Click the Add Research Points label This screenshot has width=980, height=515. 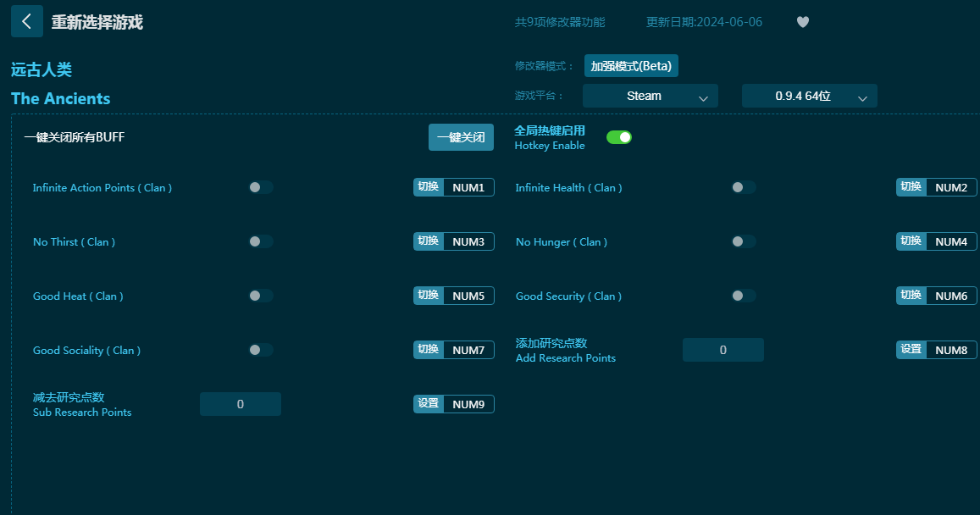pyautogui.click(x=566, y=357)
